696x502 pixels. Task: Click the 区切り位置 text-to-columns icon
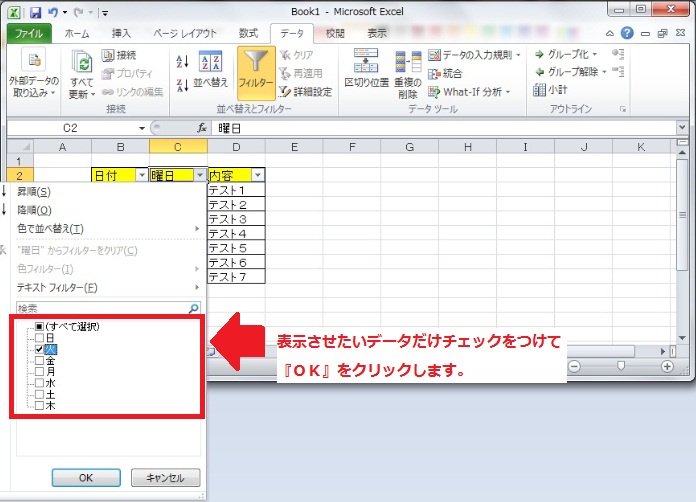click(366, 60)
